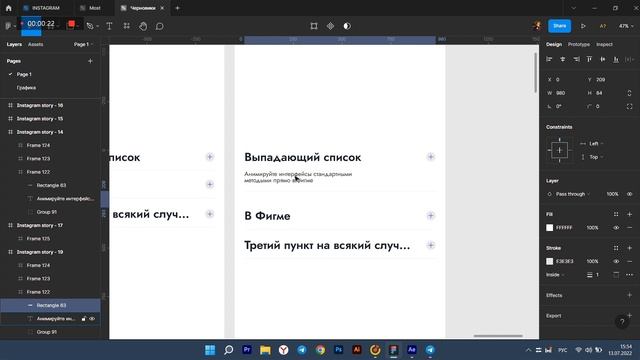Click the Align top icon

(589, 60)
